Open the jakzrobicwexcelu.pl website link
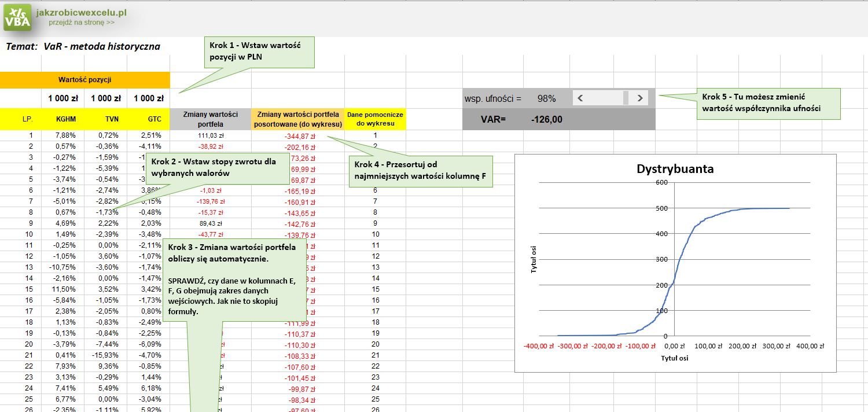The width and height of the screenshot is (868, 412). [81, 12]
